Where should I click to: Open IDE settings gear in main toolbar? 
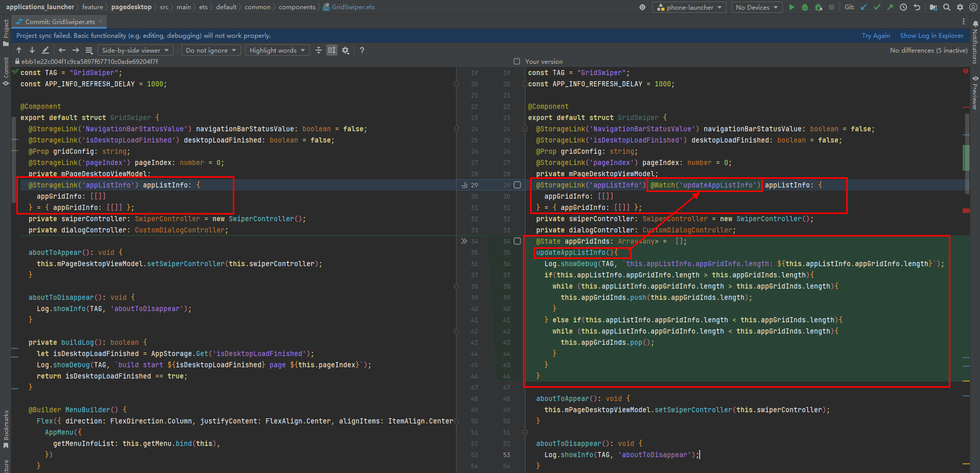960,7
